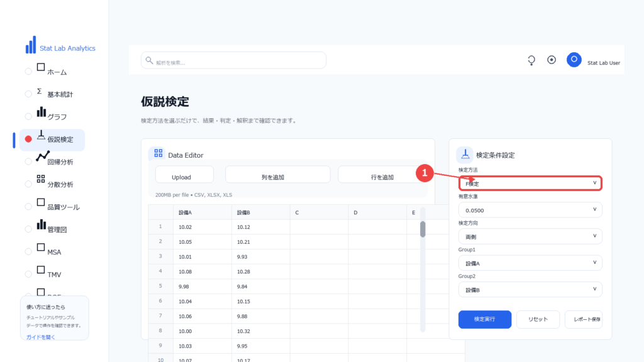Click the Upload button
The width and height of the screenshot is (644, 362).
click(184, 175)
